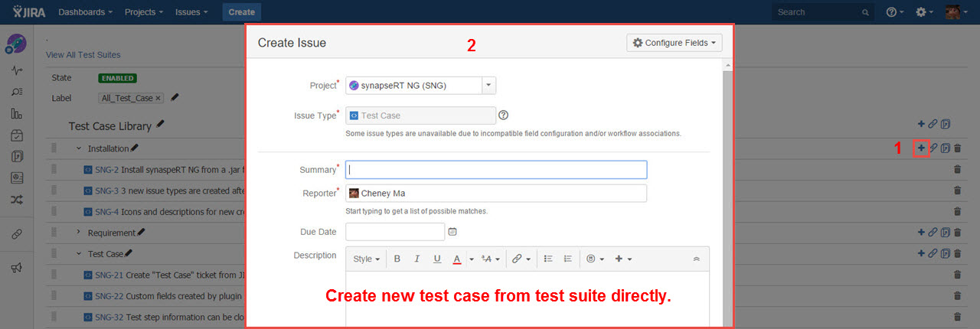Click the JIRA logo in the header
The height and width of the screenshot is (329, 980).
28,11
